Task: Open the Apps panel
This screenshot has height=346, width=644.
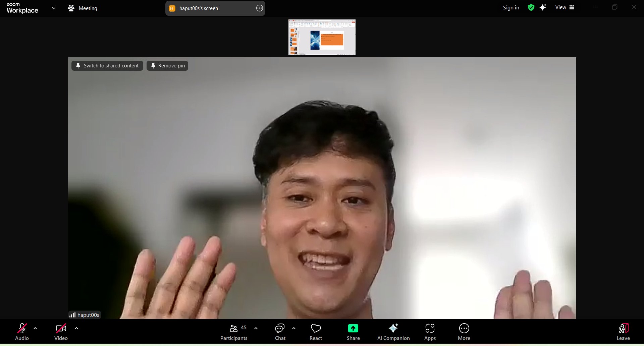Action: (x=430, y=332)
